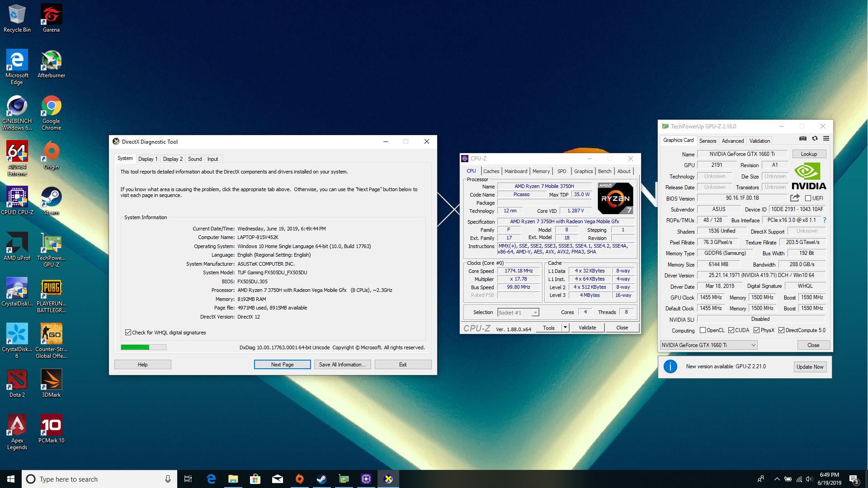Click the Bus Interface question mark
This screenshot has width=868, height=488.
[x=825, y=220]
